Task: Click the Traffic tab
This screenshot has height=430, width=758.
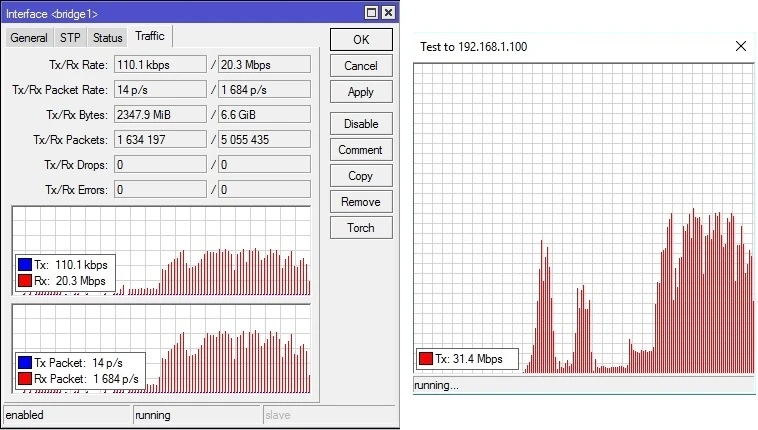Action: click(150, 36)
